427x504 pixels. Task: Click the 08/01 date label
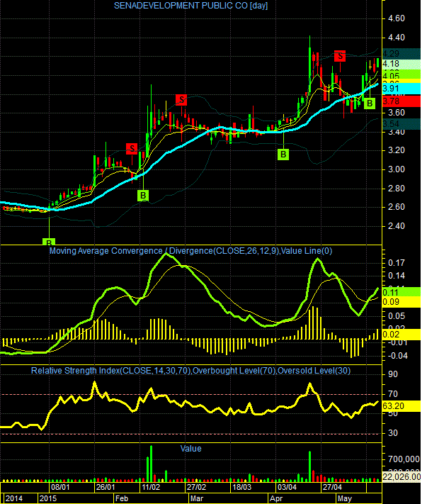coord(60,487)
